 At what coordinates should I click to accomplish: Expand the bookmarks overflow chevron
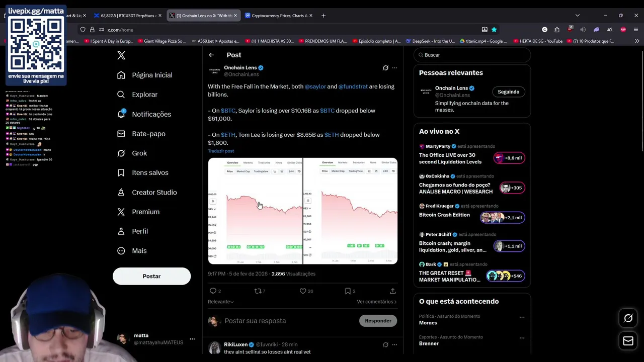tap(637, 41)
